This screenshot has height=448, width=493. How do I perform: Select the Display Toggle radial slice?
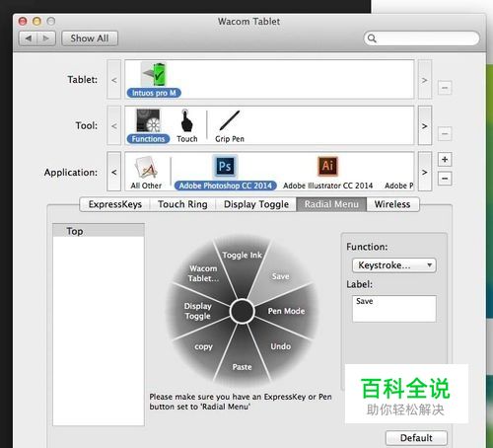point(197,311)
